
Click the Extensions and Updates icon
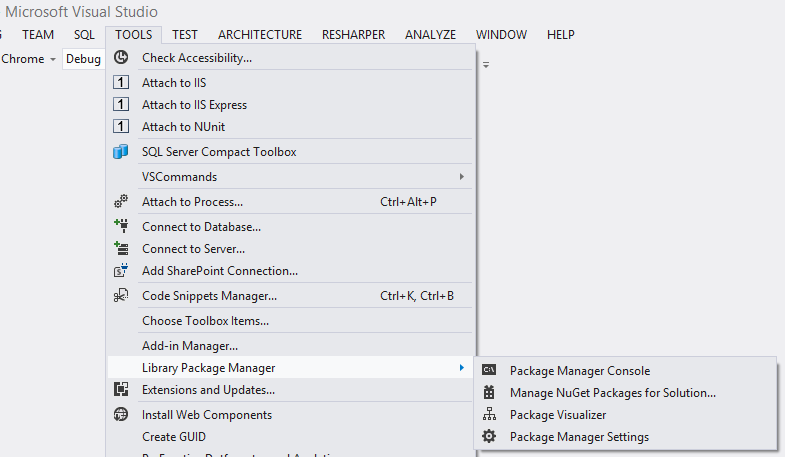[121, 389]
